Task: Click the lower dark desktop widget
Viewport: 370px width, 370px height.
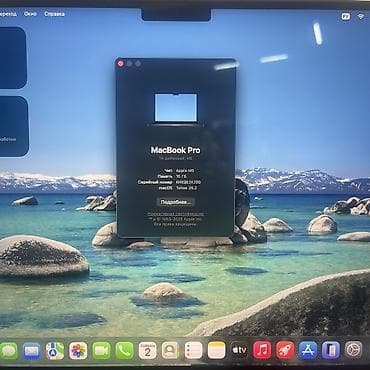Action: pos(14,126)
